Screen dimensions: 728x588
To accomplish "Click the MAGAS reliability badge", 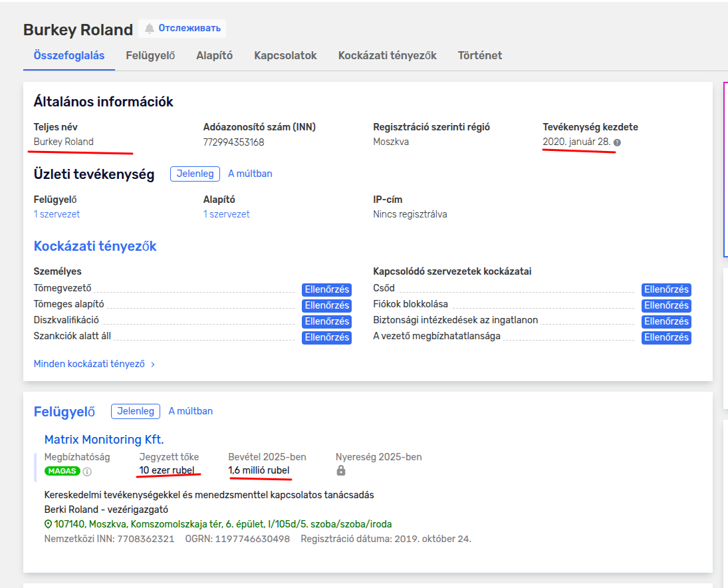I will [62, 471].
